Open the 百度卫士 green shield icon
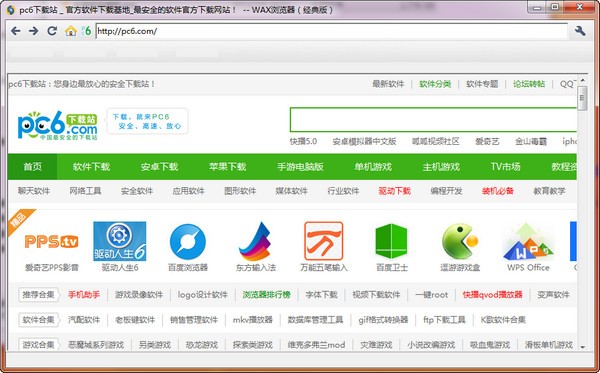This screenshot has height=373, width=600. (x=391, y=241)
